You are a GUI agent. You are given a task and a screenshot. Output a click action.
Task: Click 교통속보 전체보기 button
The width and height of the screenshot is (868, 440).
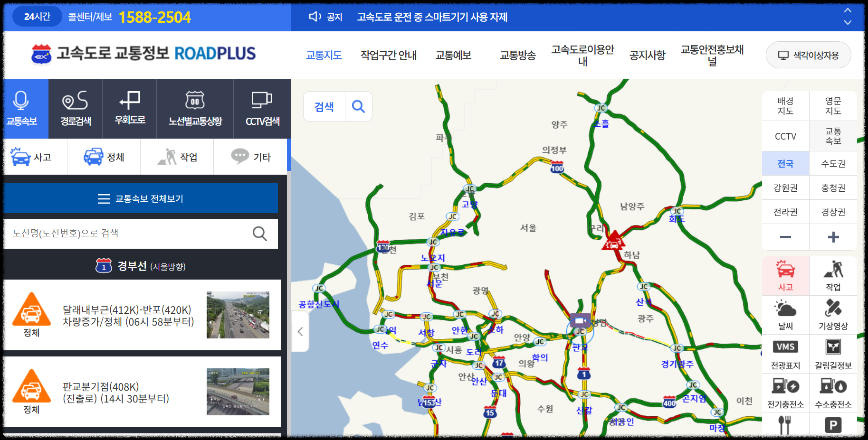pos(141,198)
